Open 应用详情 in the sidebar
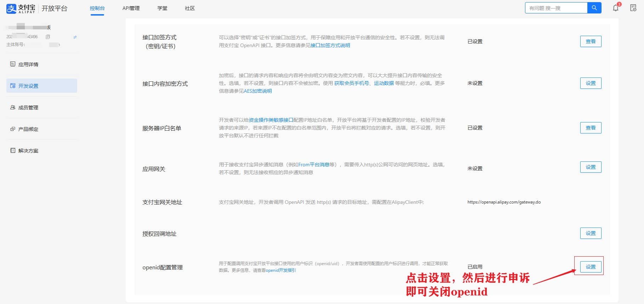The height and width of the screenshot is (304, 644). (28, 64)
